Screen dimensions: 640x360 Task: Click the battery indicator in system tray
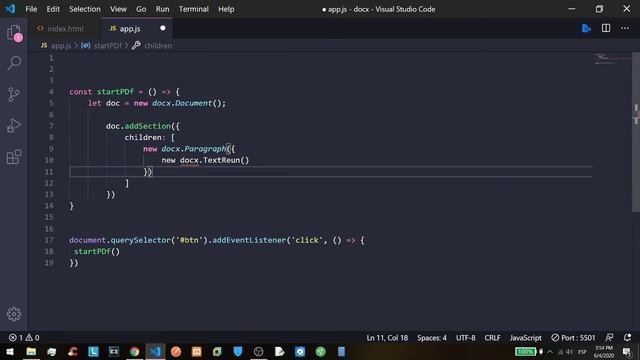pyautogui.click(x=525, y=351)
